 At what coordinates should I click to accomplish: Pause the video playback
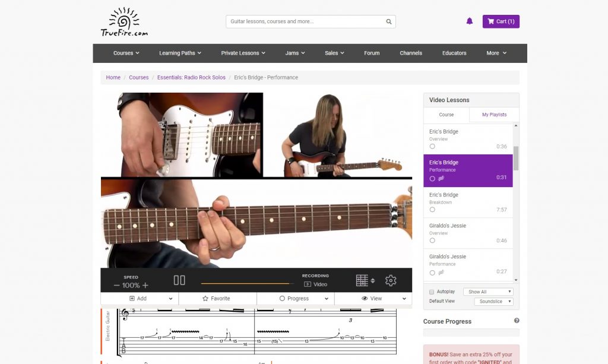point(179,280)
